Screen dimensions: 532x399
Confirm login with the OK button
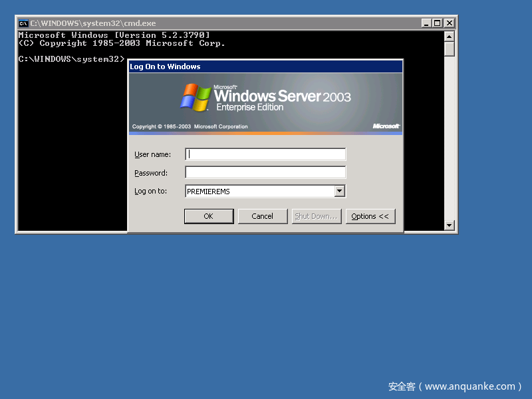coord(209,216)
